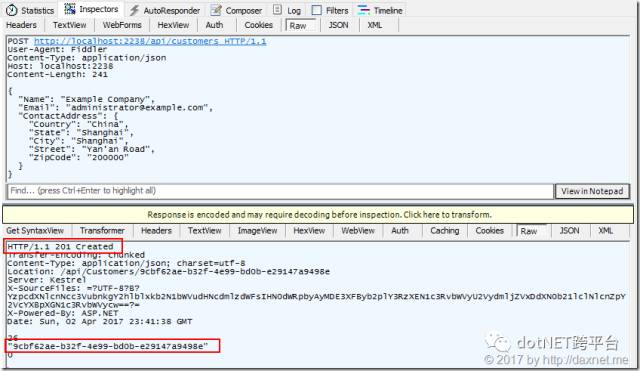Click the Timeline bars icon

pyautogui.click(x=363, y=10)
